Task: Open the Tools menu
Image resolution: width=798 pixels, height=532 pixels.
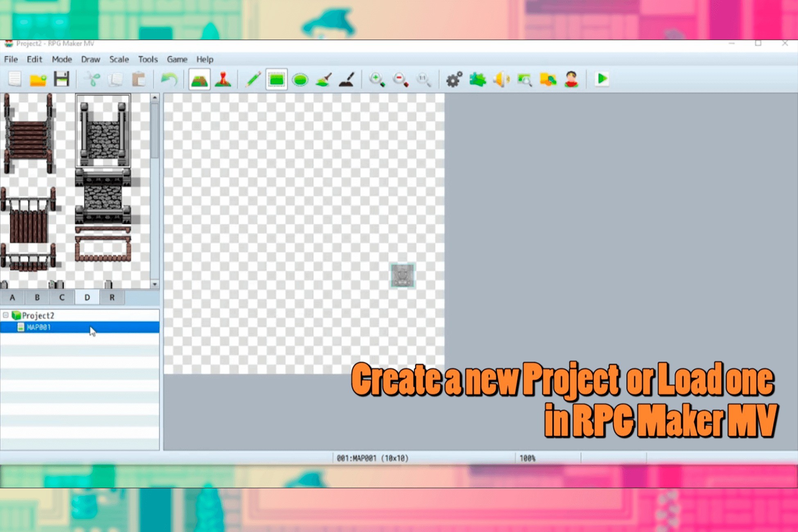Action: 148,59
